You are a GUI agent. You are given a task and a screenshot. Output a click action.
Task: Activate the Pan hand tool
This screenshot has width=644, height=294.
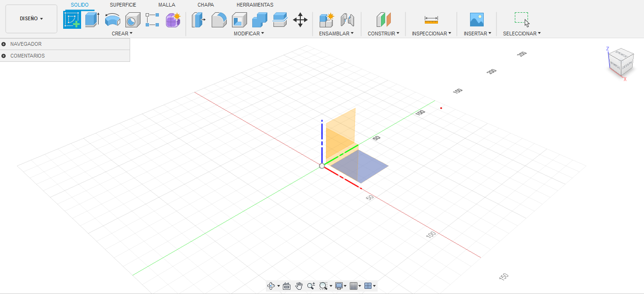[299, 286]
